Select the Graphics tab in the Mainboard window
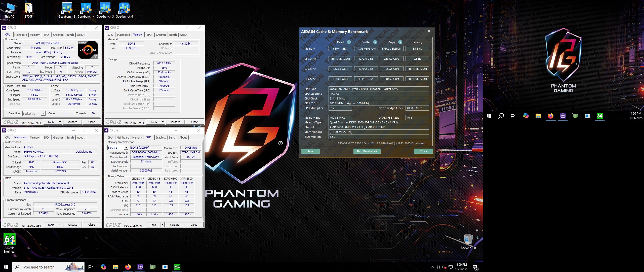This screenshot has height=272, width=644. tap(58, 138)
